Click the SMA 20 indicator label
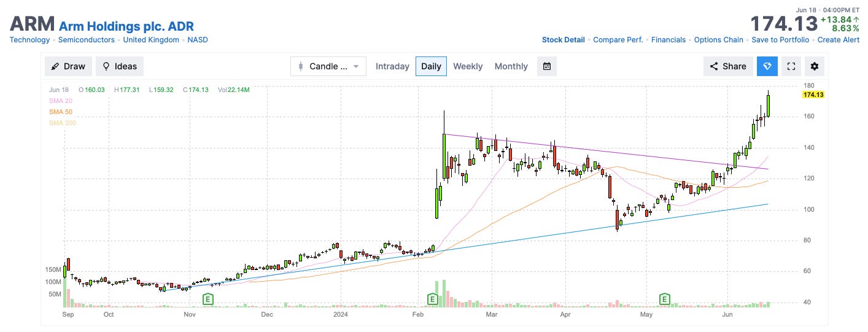 click(x=60, y=101)
